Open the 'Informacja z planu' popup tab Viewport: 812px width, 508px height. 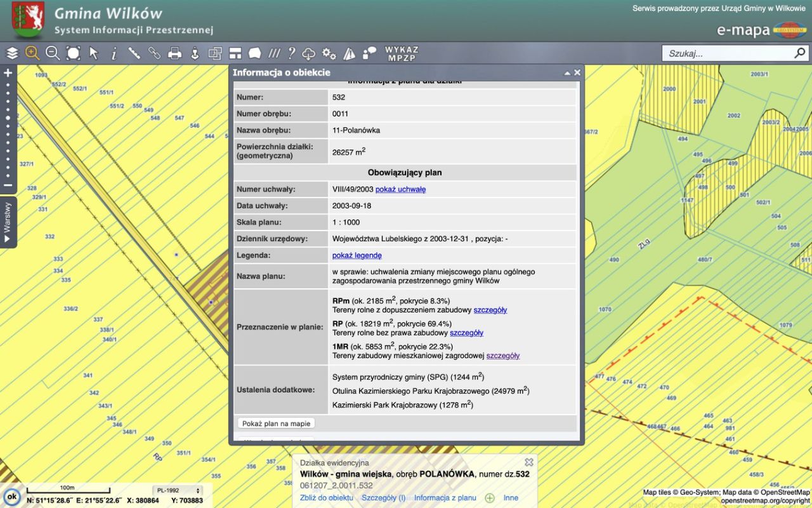point(445,498)
